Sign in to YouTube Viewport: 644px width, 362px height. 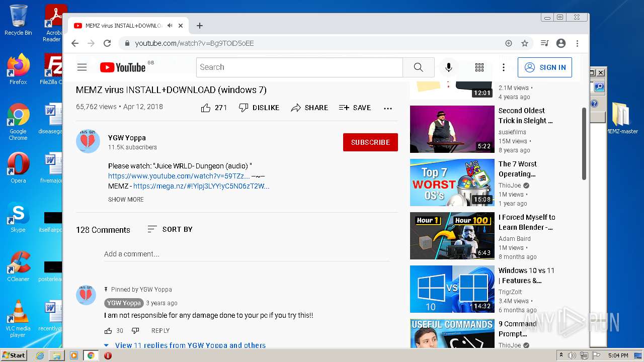(x=545, y=67)
